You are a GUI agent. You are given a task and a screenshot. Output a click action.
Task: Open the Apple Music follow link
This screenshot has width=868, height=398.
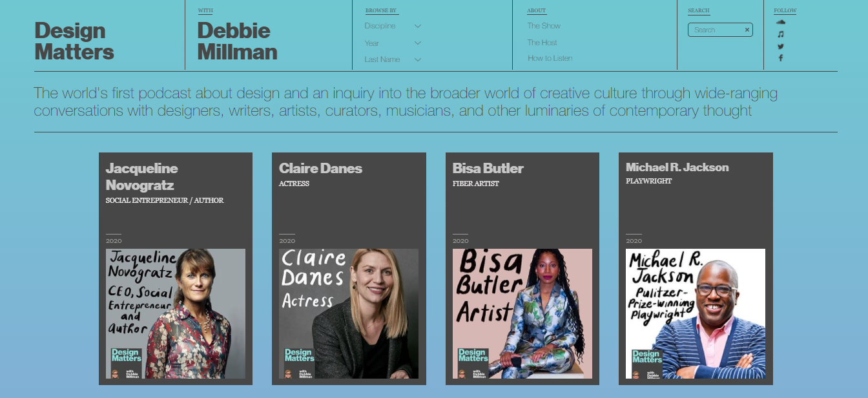click(780, 36)
